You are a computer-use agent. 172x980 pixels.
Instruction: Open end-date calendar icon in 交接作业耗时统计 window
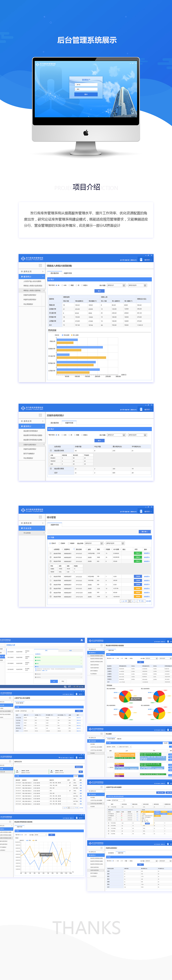click(145, 435)
